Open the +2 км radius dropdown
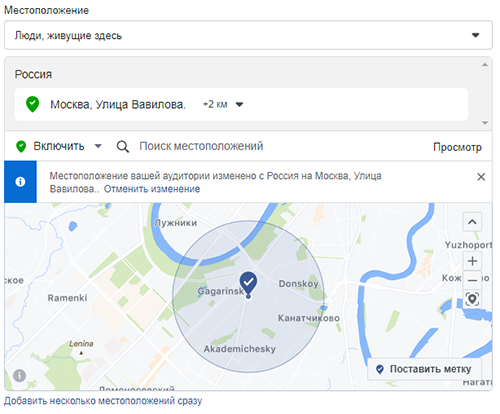This screenshot has width=500, height=414. [x=223, y=105]
